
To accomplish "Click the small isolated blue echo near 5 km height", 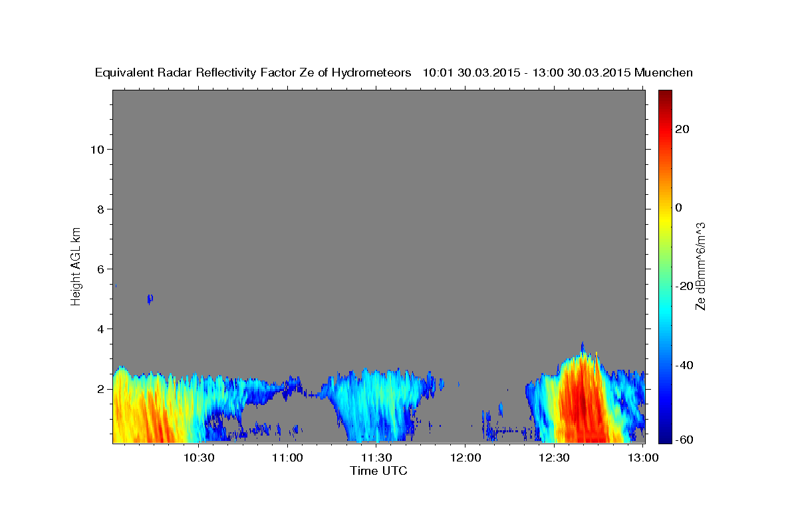I will (x=150, y=299).
